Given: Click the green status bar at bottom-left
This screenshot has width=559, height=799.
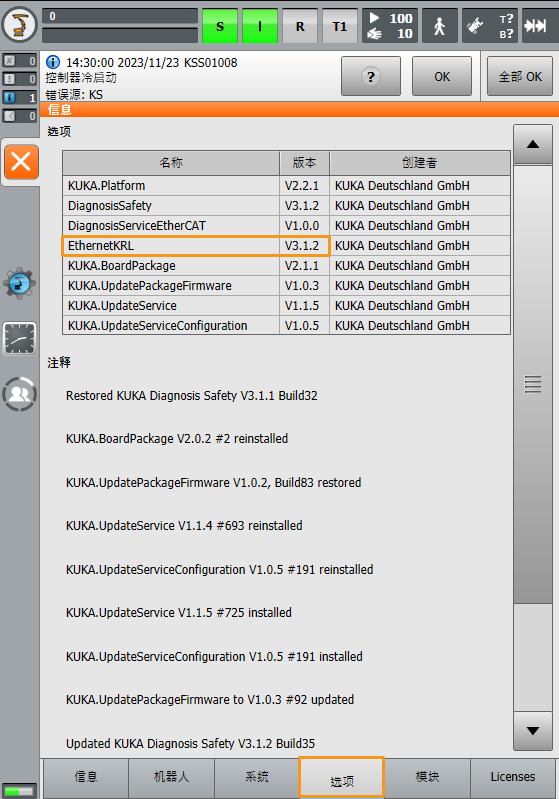Looking at the screenshot, I should pos(19,791).
